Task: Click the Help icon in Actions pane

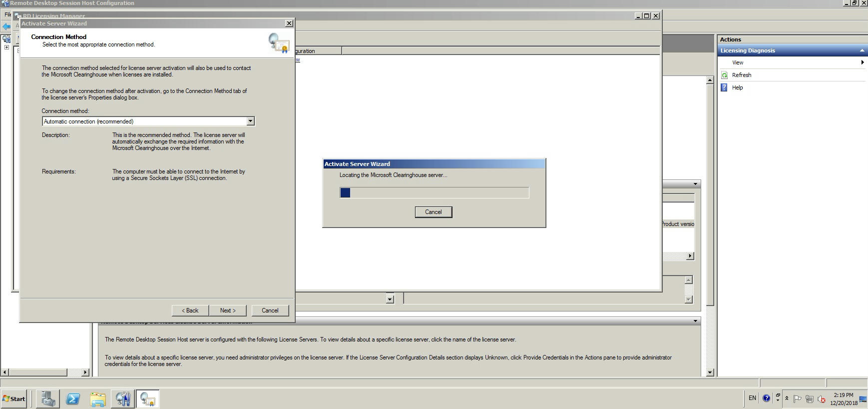Action: [x=725, y=87]
